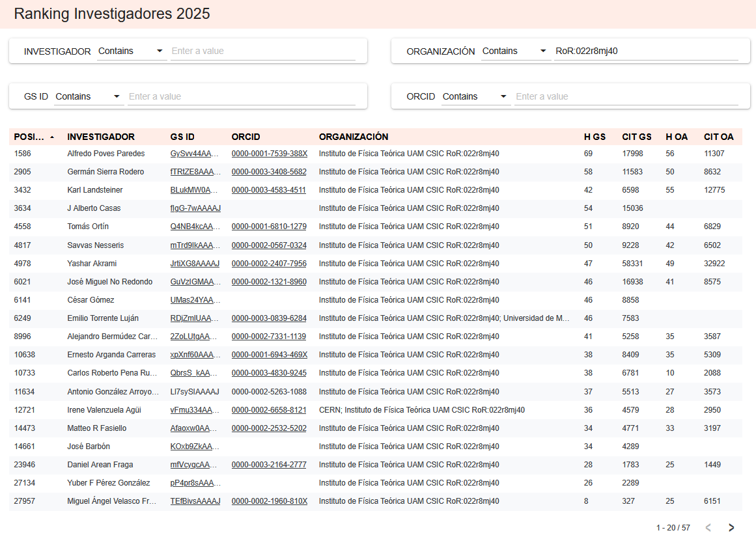This screenshot has width=756, height=537.
Task: Sort by H OA column header
Action: (x=677, y=137)
